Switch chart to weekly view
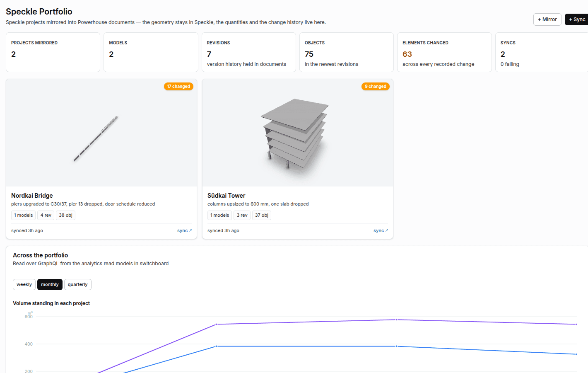 pyautogui.click(x=24, y=284)
